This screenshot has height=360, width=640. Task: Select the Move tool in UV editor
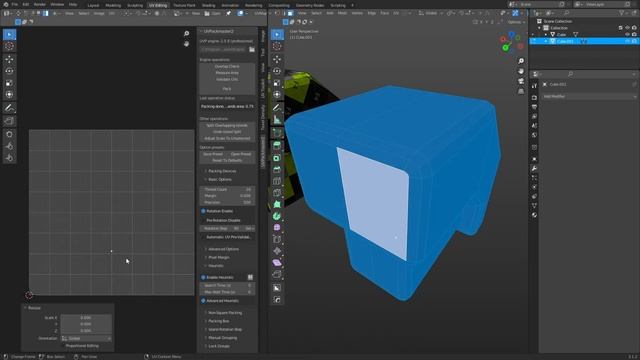click(x=9, y=59)
